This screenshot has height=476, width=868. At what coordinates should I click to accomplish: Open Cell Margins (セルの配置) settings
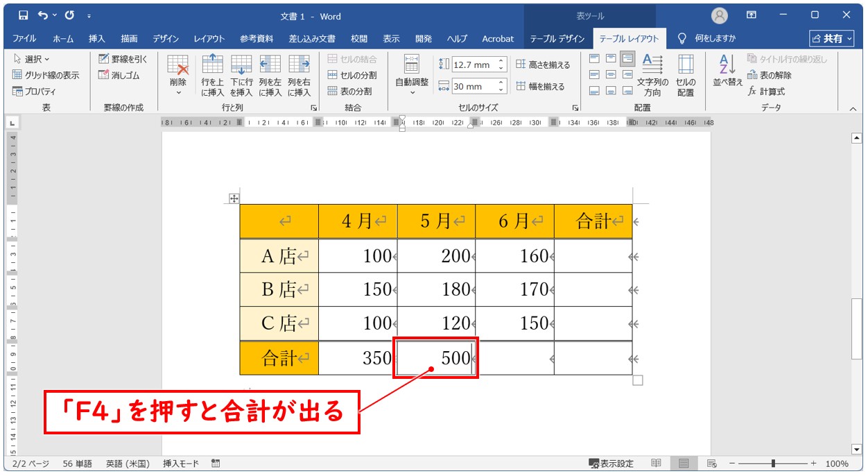pyautogui.click(x=685, y=75)
